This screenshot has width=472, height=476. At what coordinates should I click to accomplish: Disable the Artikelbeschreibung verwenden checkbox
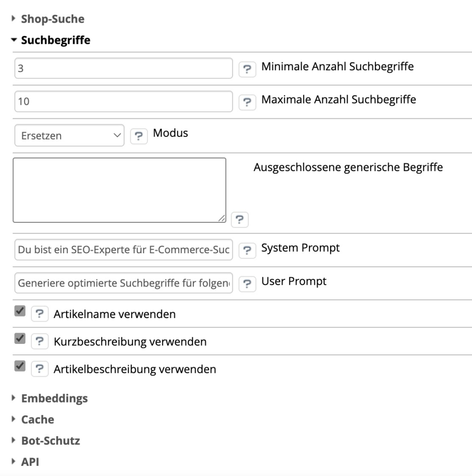[x=20, y=366]
